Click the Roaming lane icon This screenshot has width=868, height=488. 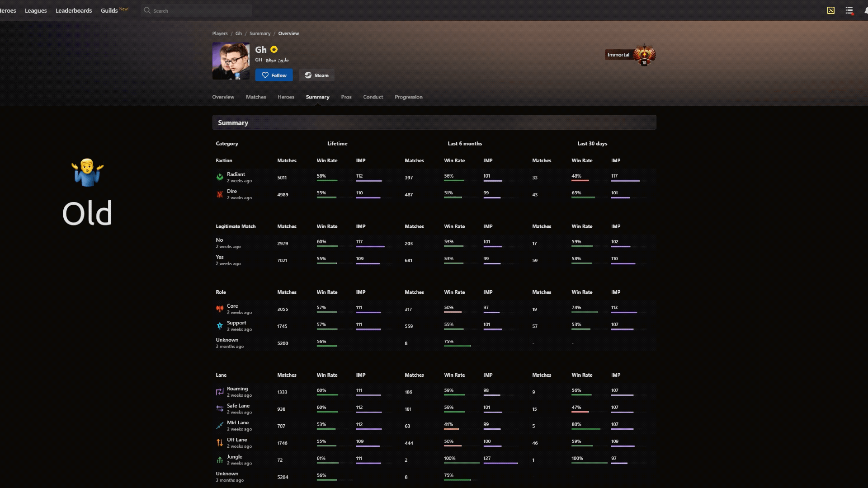pyautogui.click(x=220, y=392)
